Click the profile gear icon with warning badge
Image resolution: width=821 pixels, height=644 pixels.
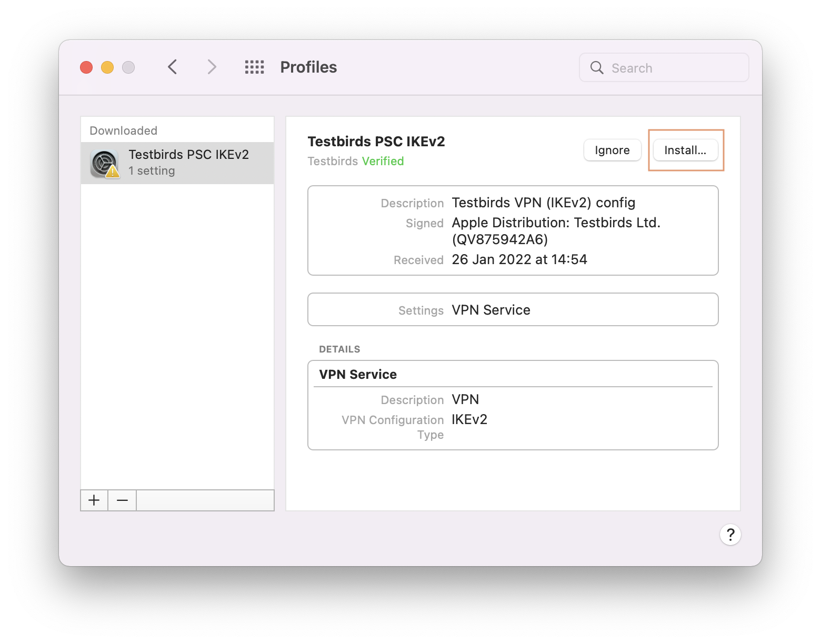(x=104, y=164)
